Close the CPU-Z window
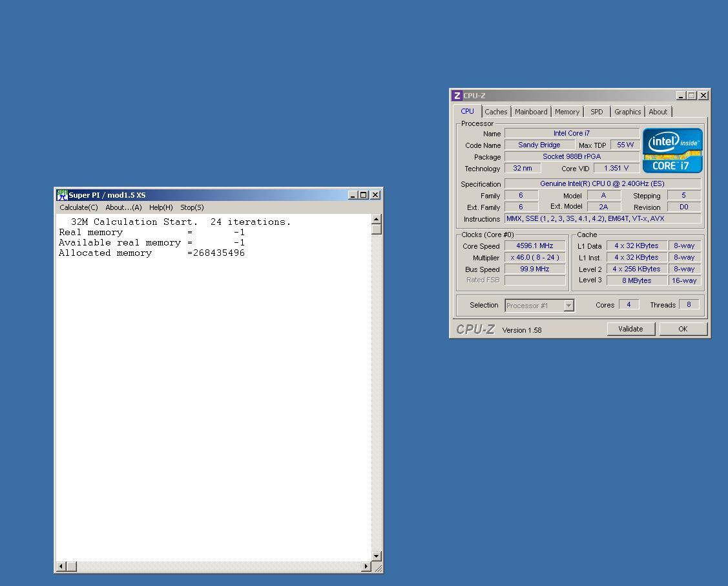 tap(703, 95)
